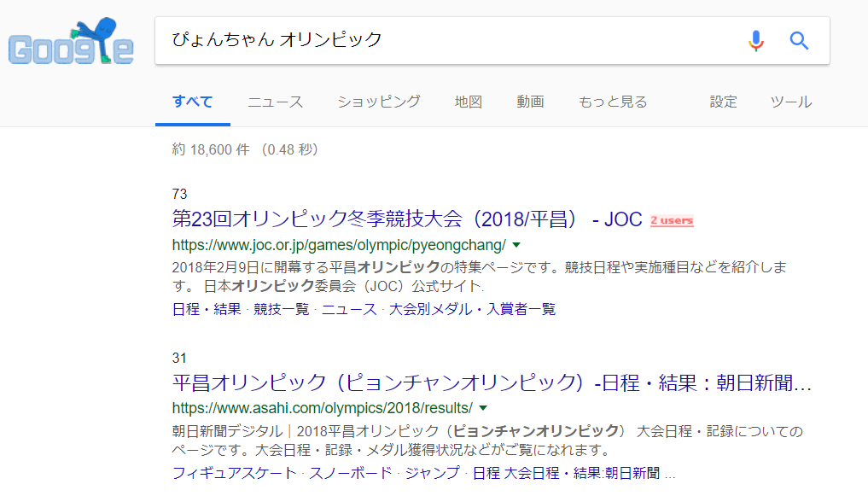Open the 設定 menu
This screenshot has height=496, width=868.
click(x=724, y=102)
